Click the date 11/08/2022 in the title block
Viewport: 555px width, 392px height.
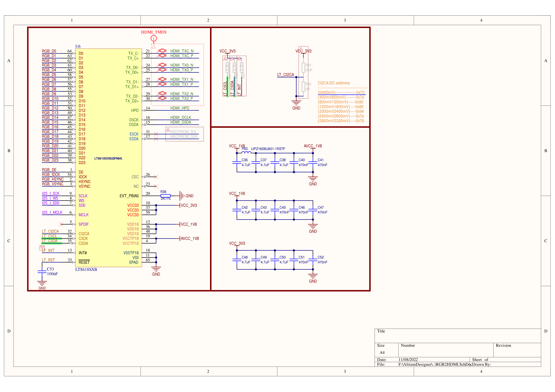[408, 360]
